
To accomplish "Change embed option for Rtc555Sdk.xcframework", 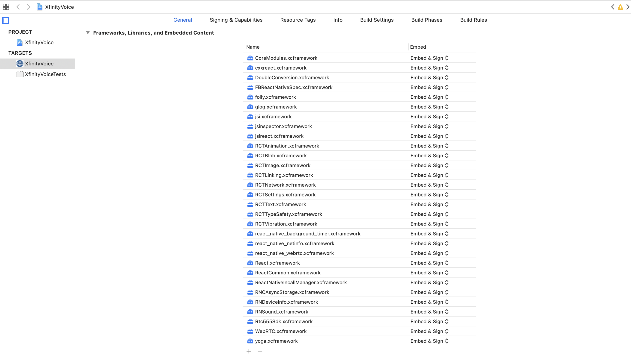I will (429, 321).
